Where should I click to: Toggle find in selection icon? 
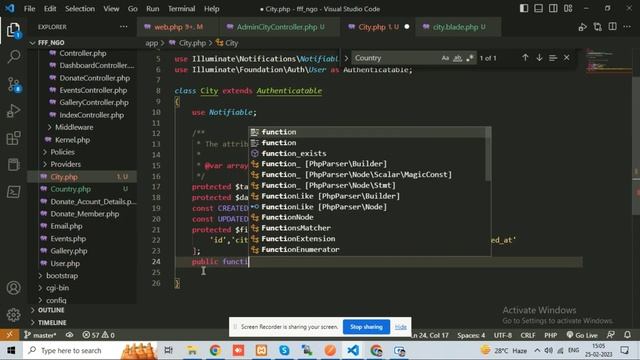point(553,58)
